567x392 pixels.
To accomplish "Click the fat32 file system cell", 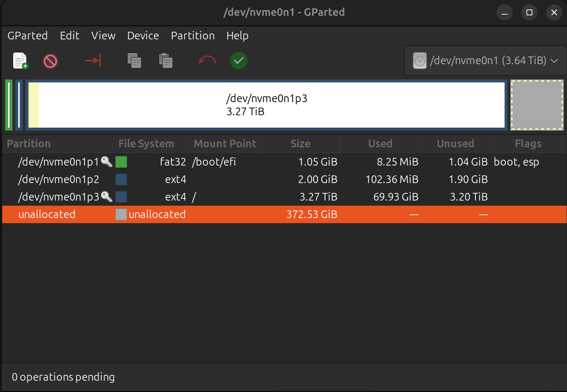I will [173, 162].
